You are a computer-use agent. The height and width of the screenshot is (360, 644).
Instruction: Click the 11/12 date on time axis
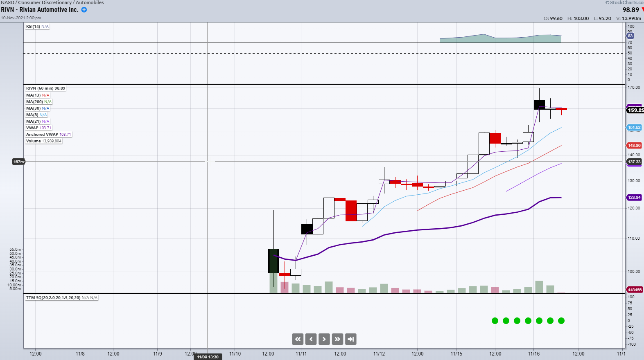pyautogui.click(x=379, y=354)
